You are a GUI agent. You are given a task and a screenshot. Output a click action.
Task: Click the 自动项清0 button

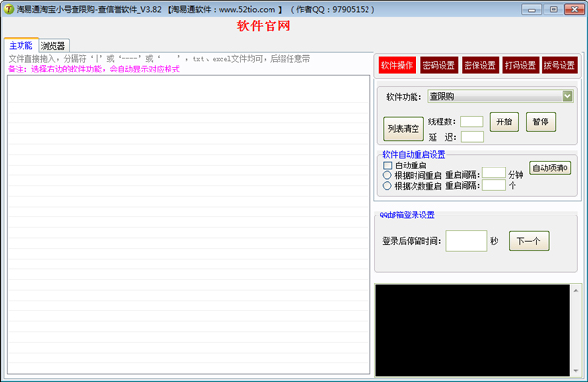coord(551,167)
